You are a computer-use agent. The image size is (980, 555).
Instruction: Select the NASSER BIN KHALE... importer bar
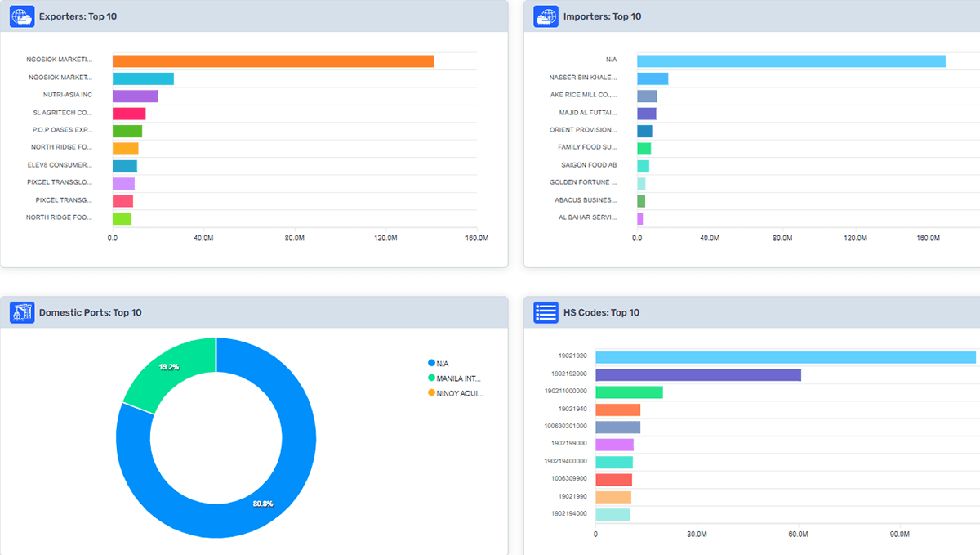653,78
